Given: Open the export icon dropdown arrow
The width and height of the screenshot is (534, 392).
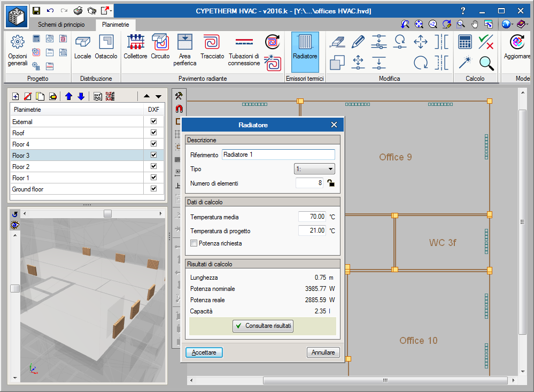Looking at the screenshot, I should pyautogui.click(x=111, y=11).
